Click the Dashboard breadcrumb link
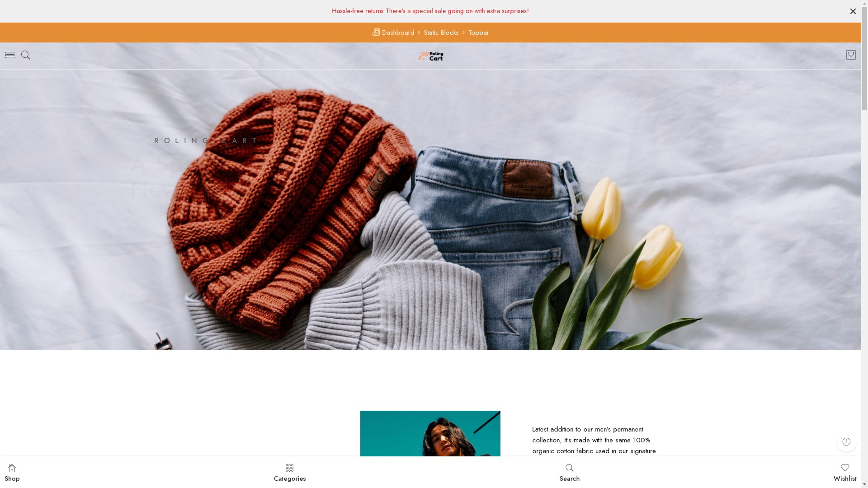This screenshot has height=488, width=868. coord(393,32)
